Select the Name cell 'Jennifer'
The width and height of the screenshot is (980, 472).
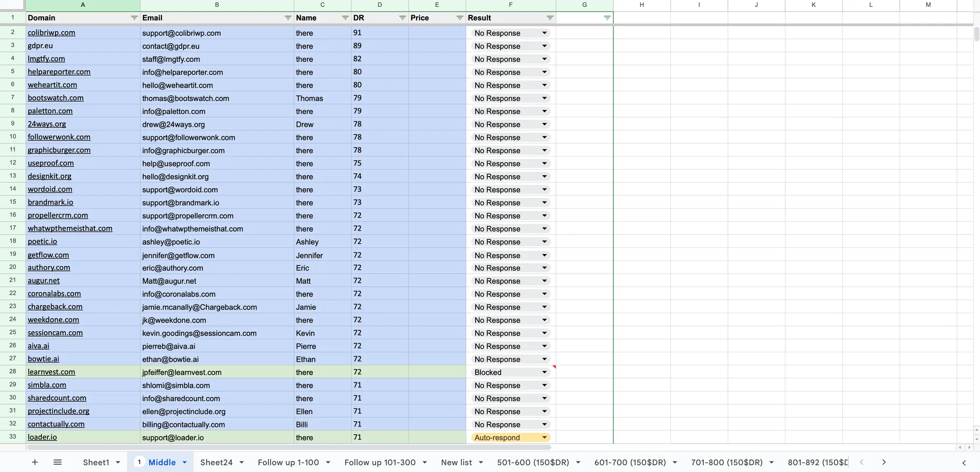click(x=323, y=255)
